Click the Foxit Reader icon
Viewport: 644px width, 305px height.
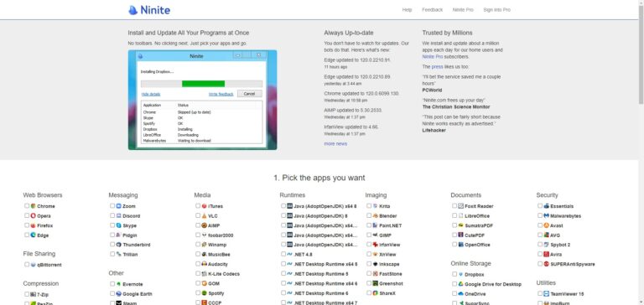click(x=461, y=206)
